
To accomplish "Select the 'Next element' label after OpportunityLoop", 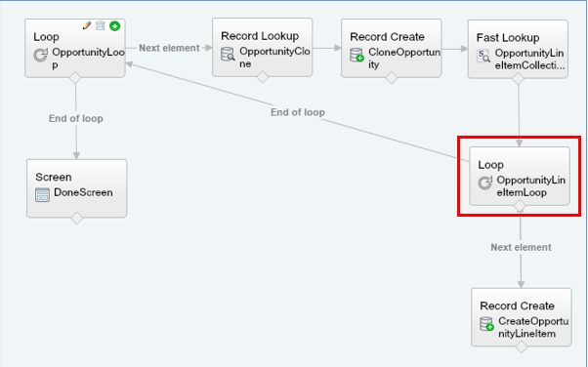I will click(169, 48).
